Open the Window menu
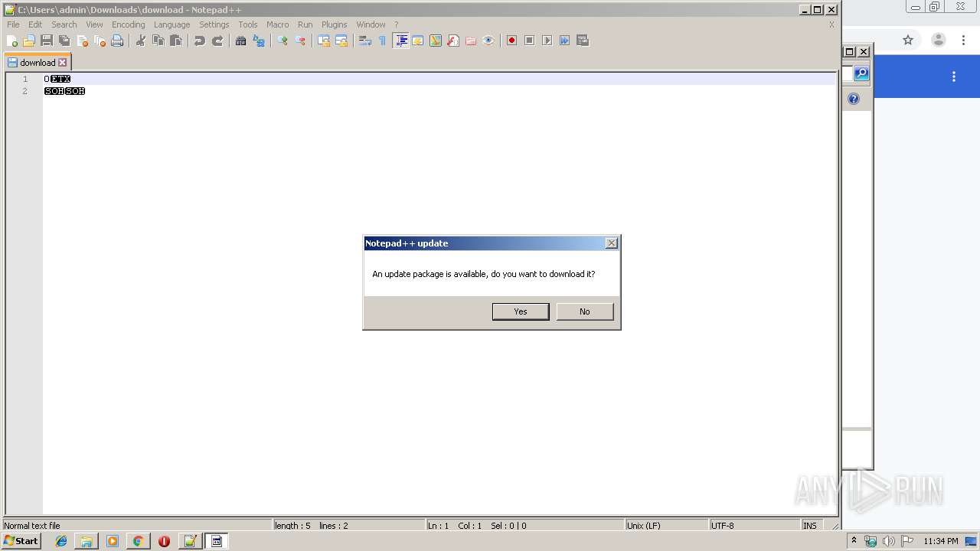This screenshot has width=980, height=551. (371, 24)
